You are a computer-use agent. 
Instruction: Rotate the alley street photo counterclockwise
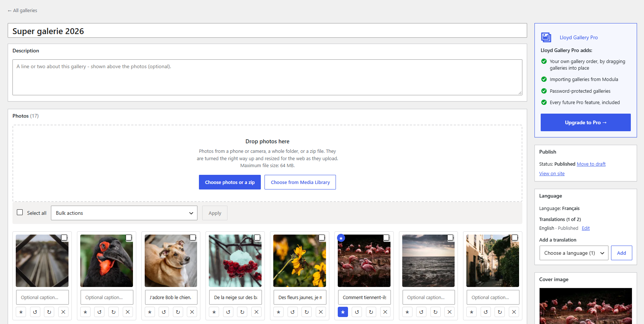(x=486, y=312)
